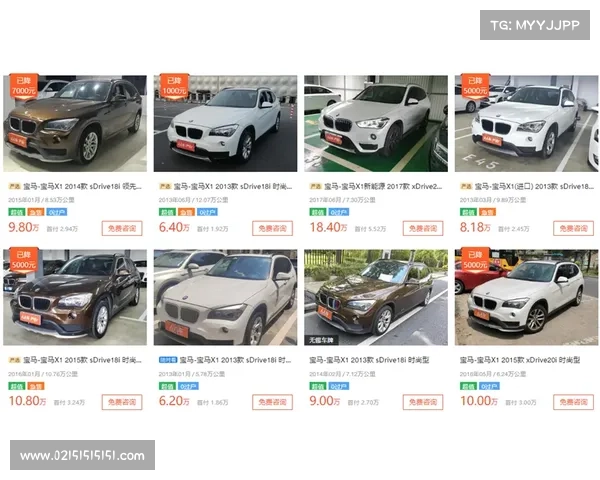
Task: Open the 宝马X1新能源 2017款 title link
Action: coord(383,186)
